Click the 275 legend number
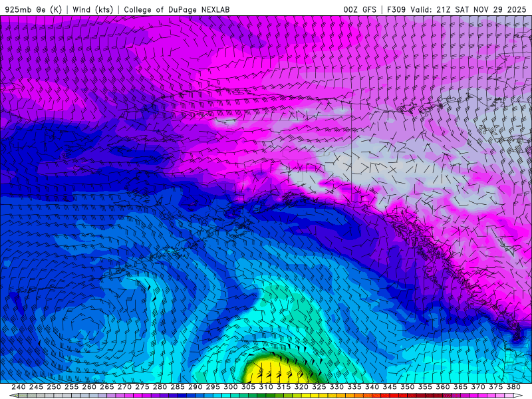532x399 pixels. tap(142, 387)
